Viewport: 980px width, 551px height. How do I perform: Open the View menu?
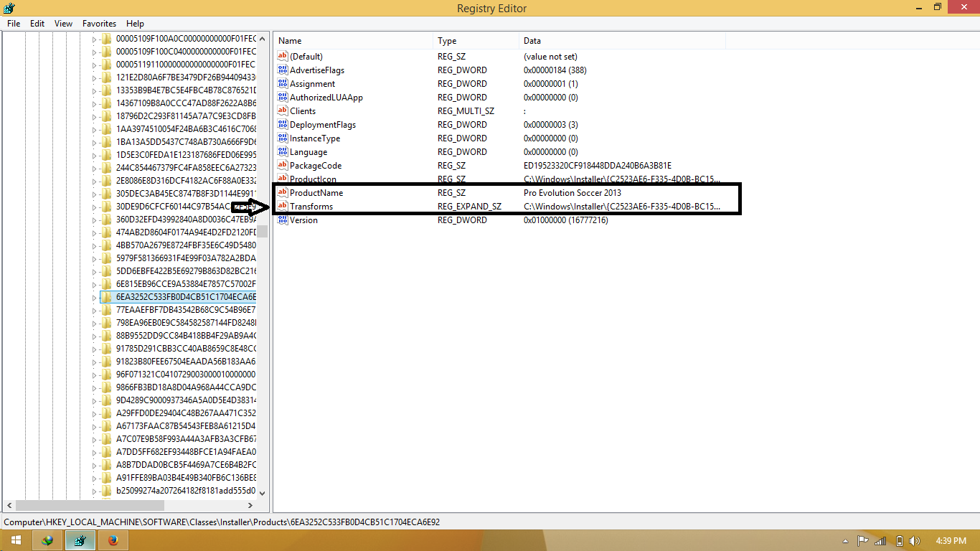click(63, 23)
